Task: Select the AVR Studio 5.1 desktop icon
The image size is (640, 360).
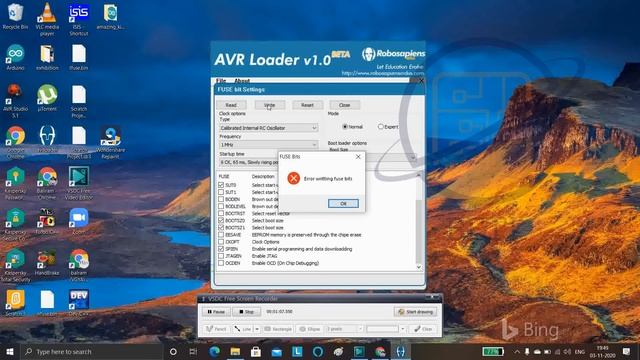Action: coord(15,101)
